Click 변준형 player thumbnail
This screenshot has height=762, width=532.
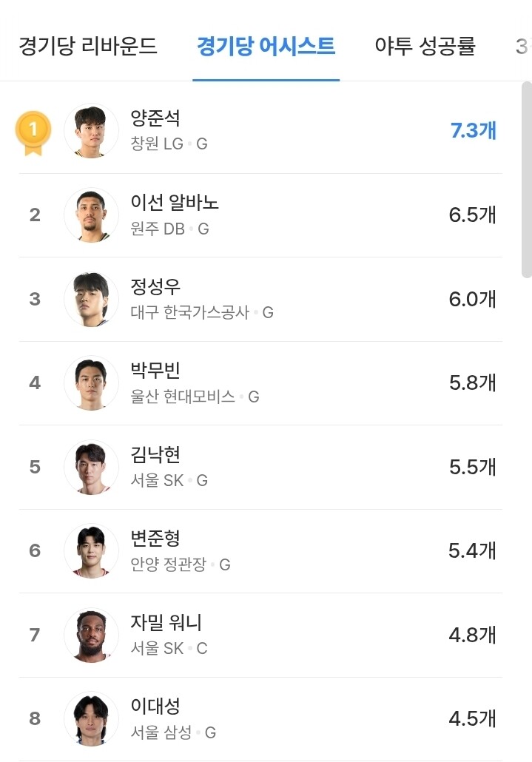tap(91, 551)
